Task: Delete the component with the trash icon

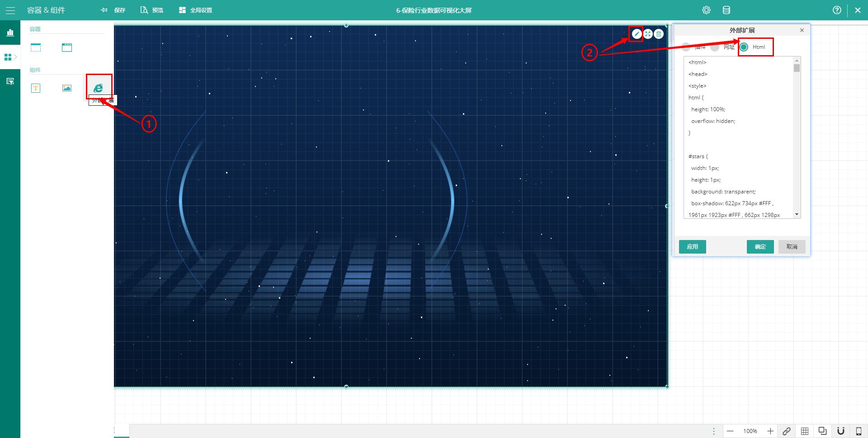Action: pos(659,34)
